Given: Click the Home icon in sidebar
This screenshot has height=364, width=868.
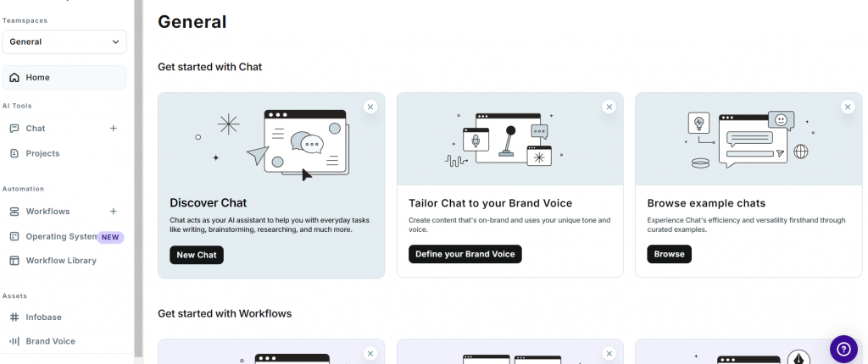Looking at the screenshot, I should pos(14,77).
